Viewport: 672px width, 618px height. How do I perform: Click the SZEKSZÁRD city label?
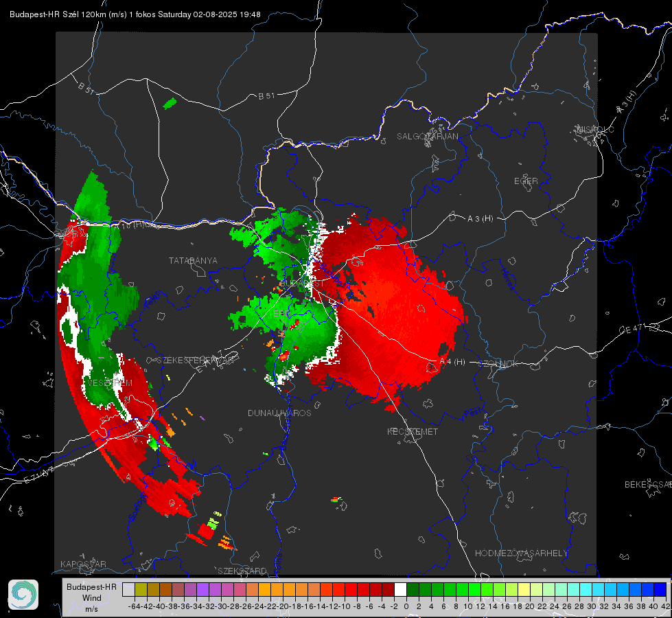pos(242,571)
